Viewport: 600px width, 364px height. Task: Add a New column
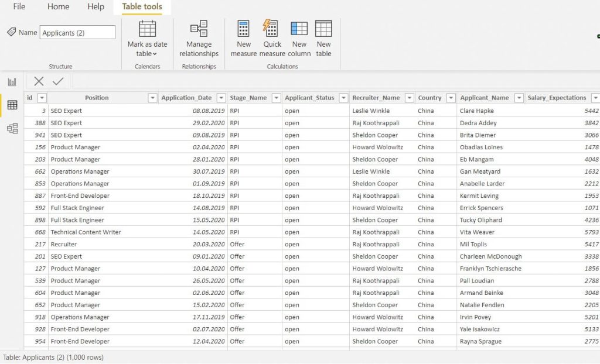pos(299,39)
